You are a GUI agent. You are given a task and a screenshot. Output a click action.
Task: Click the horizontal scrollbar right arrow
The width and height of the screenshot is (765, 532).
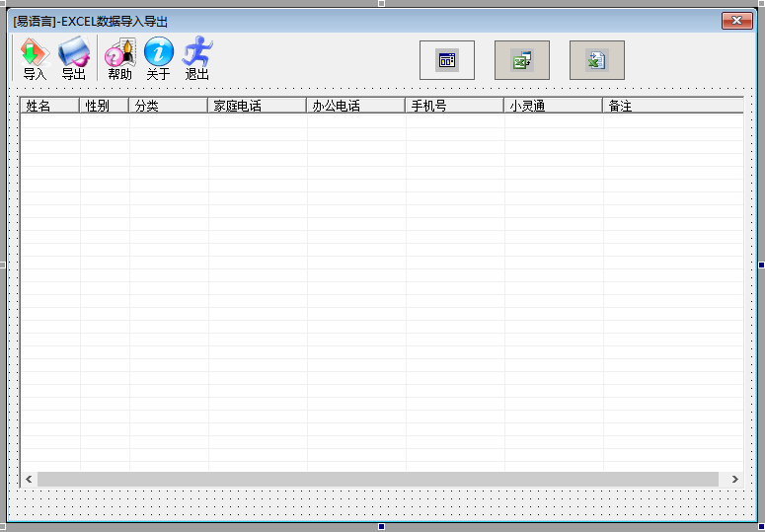(x=734, y=479)
